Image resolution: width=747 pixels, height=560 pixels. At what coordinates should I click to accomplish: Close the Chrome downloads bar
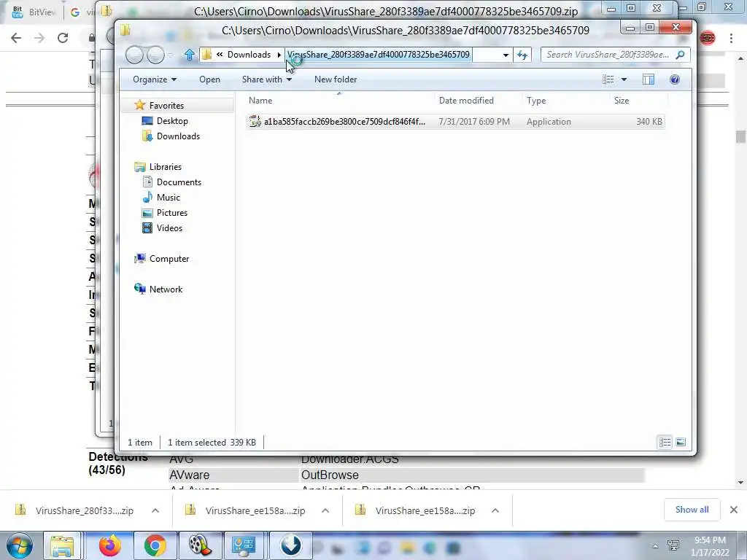734,510
